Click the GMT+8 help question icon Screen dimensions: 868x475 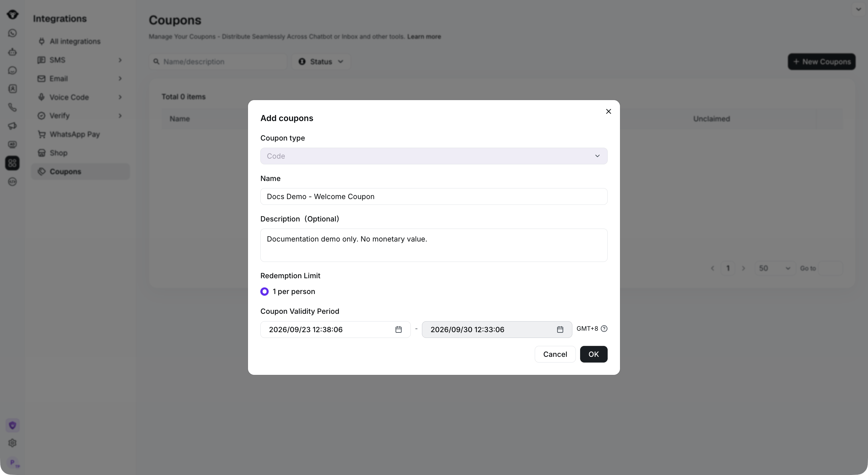coord(604,328)
